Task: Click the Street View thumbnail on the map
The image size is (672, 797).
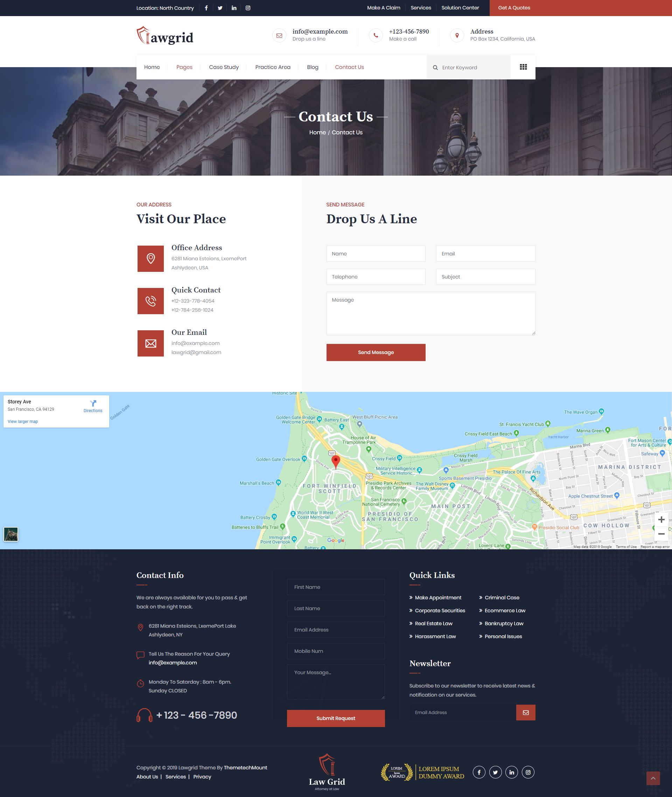Action: 11,534
